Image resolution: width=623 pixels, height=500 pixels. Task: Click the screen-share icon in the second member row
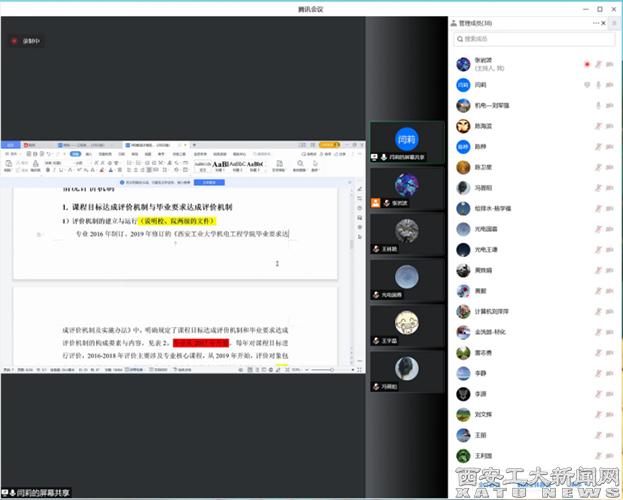(586, 85)
